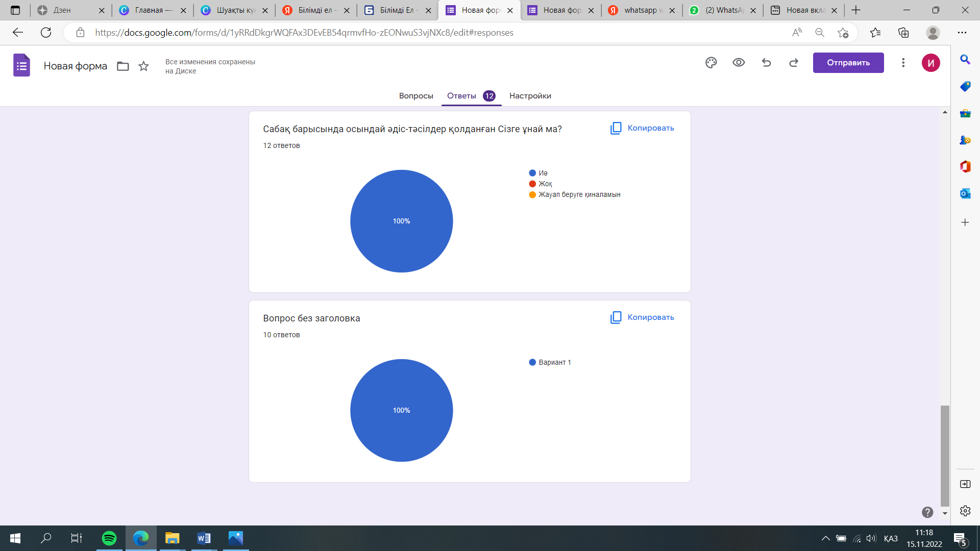
Task: Copy the first pie chart
Action: point(642,128)
